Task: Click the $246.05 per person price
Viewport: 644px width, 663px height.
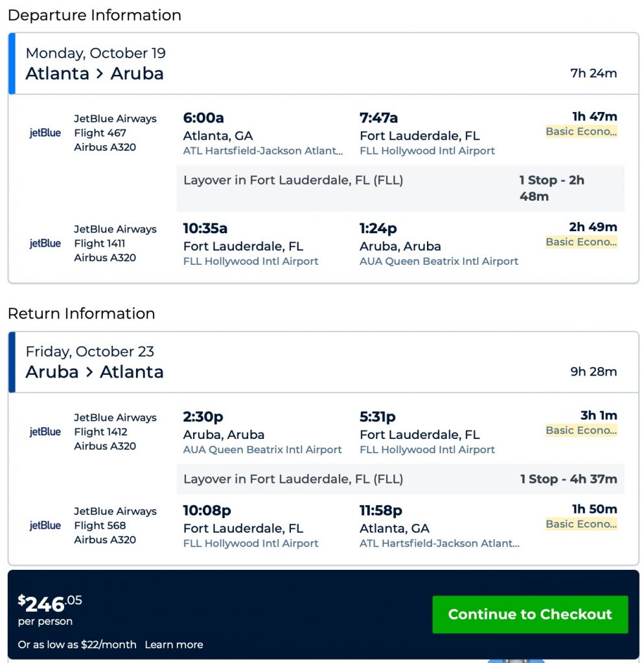Action: coord(51,605)
